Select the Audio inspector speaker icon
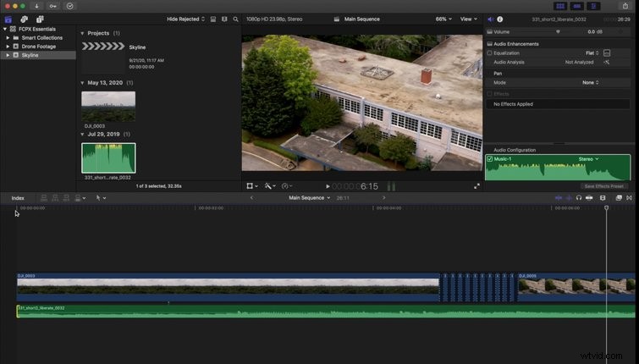639x364 pixels. (x=491, y=19)
